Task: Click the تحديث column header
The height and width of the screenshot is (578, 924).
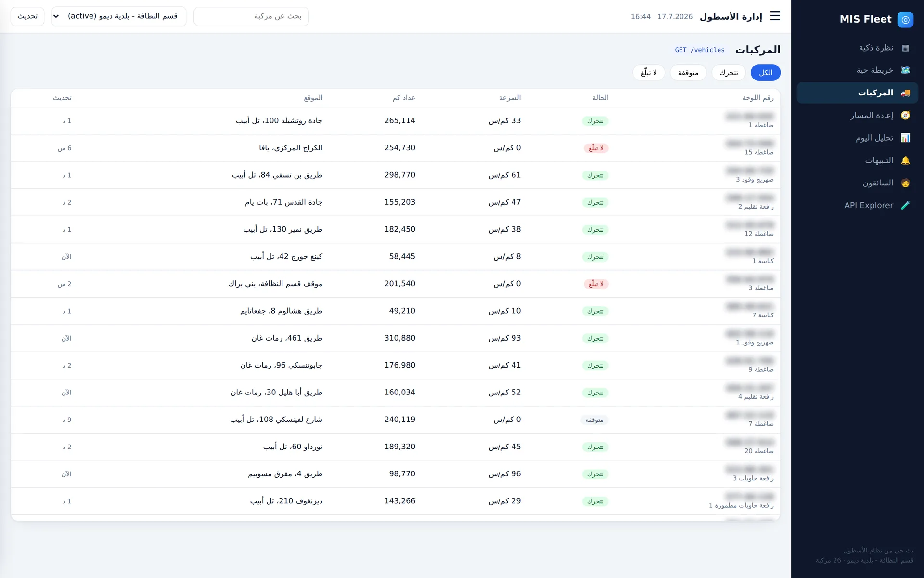Action: pyautogui.click(x=62, y=98)
